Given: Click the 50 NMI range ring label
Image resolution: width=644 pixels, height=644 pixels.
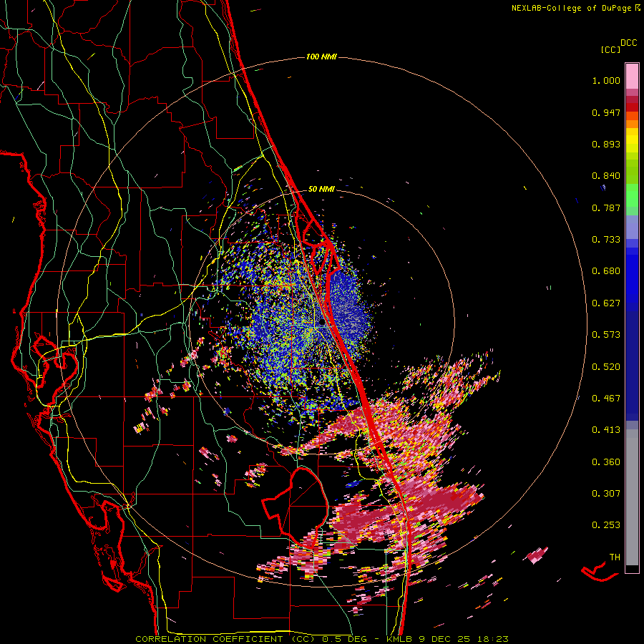Looking at the screenshot, I should (x=321, y=189).
